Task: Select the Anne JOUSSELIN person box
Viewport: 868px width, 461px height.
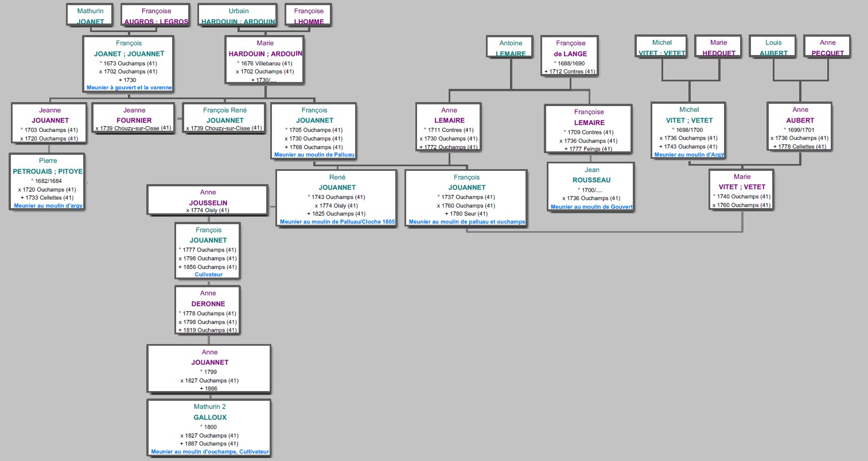Action: point(208,200)
